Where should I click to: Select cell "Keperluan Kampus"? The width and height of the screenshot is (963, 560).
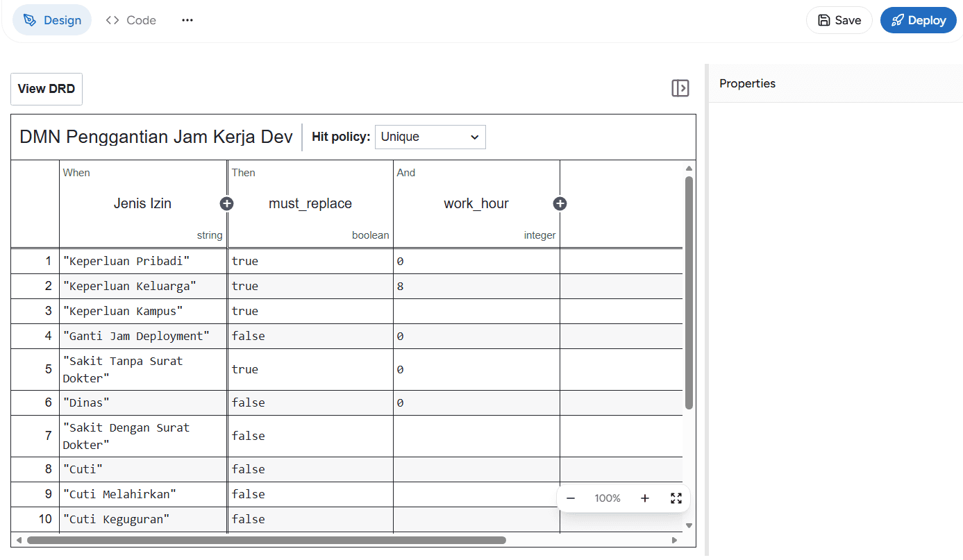pos(143,312)
